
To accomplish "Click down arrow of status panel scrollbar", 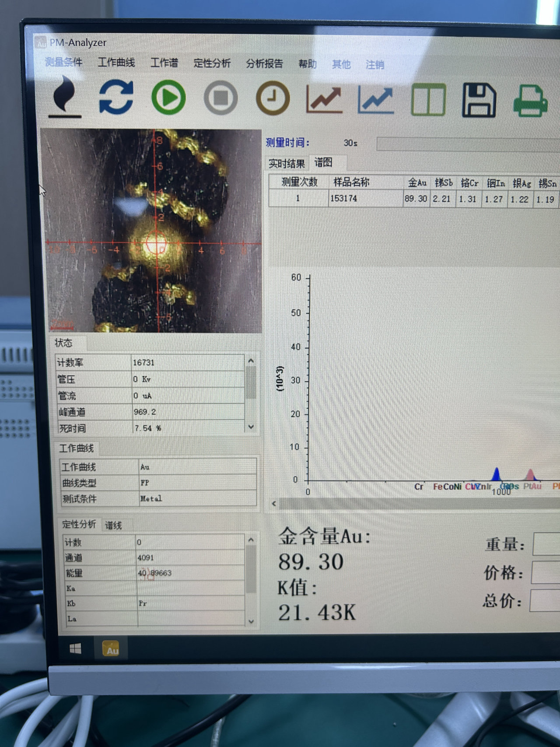I will [251, 427].
